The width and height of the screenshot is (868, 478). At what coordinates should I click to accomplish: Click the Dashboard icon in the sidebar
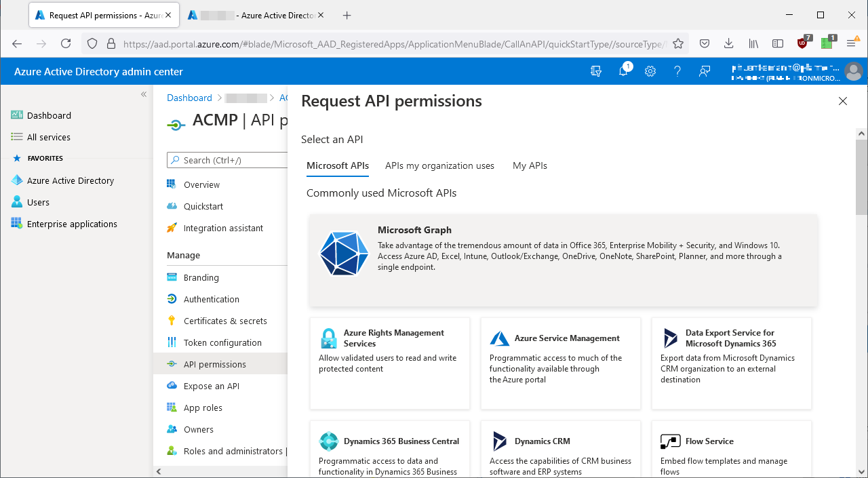(x=16, y=115)
